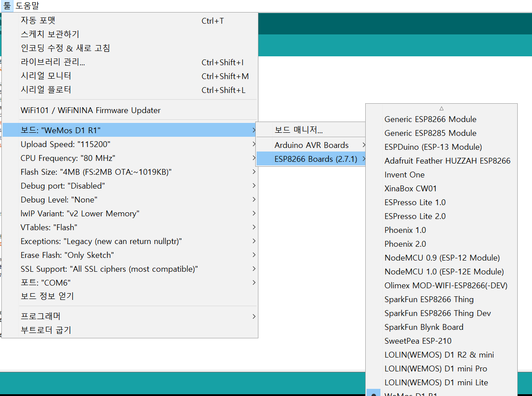Select LOLIN(WEMOS) D1 R2 & mini board
Screen dimensions: 532x396
441,355
